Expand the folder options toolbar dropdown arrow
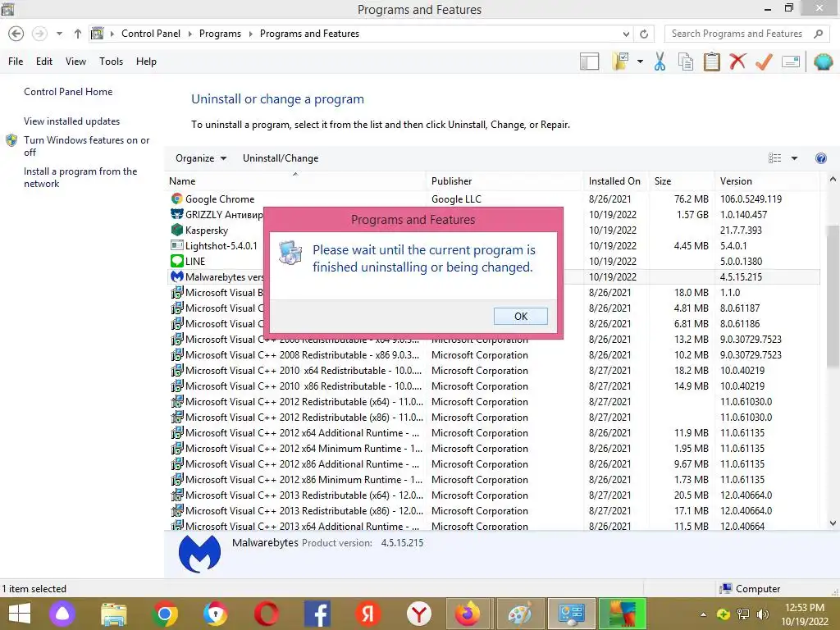The width and height of the screenshot is (840, 630). [640, 62]
